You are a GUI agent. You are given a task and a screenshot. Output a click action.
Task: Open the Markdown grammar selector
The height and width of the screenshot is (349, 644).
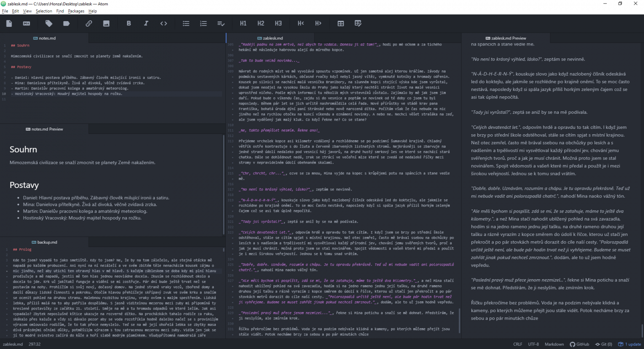click(x=554, y=344)
